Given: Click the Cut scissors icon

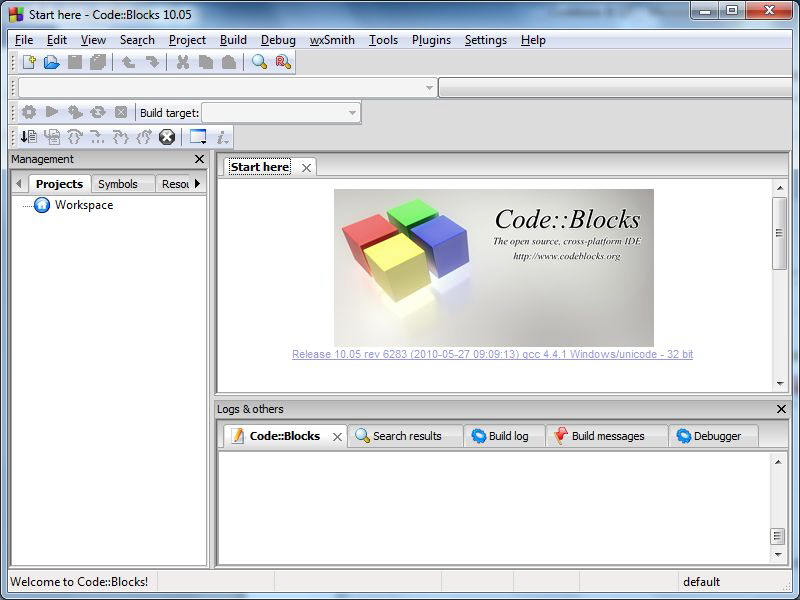Looking at the screenshot, I should click(x=183, y=62).
